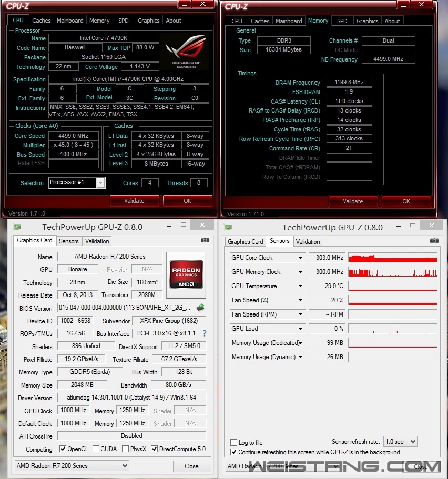Open the GPU Temperature sensor dropdown
Viewport: 448px width, 479px height.
point(300,286)
